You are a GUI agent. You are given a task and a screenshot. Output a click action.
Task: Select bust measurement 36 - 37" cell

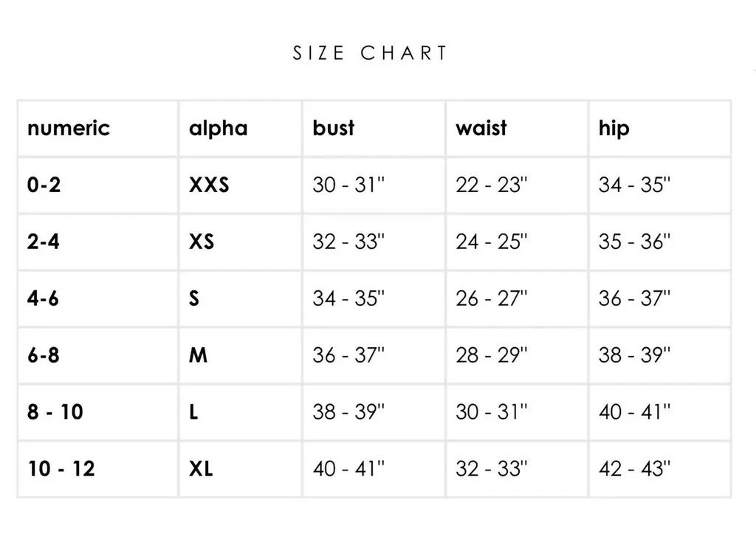click(374, 355)
